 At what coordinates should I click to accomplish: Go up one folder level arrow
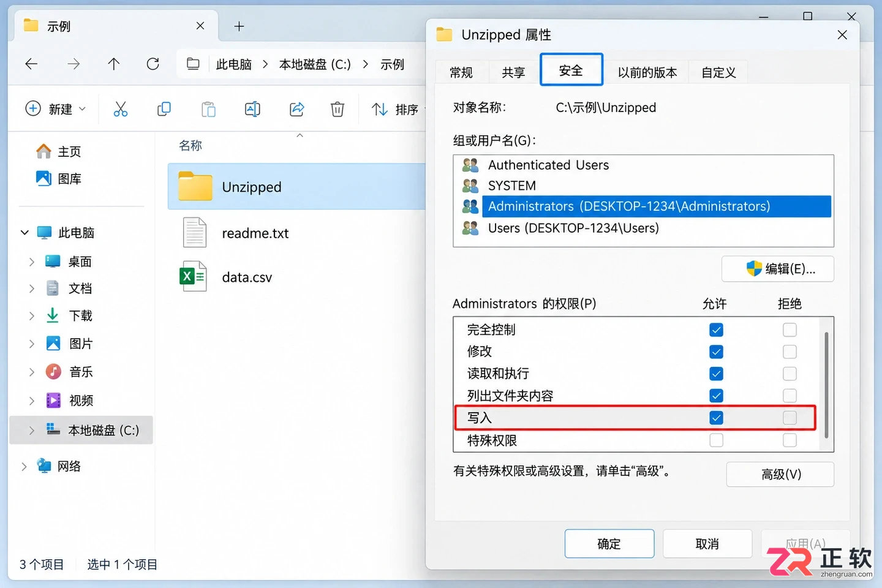click(x=113, y=64)
